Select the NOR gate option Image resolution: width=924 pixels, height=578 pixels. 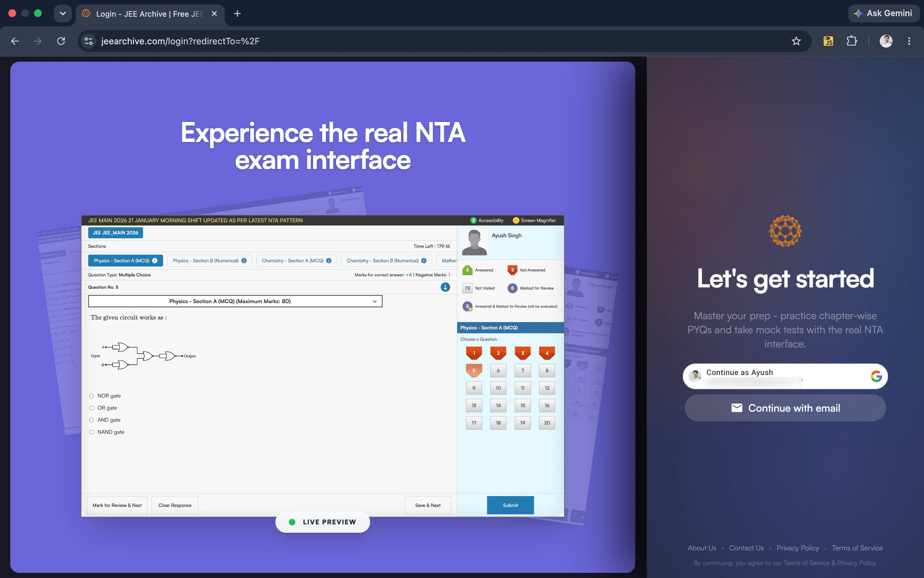click(92, 396)
